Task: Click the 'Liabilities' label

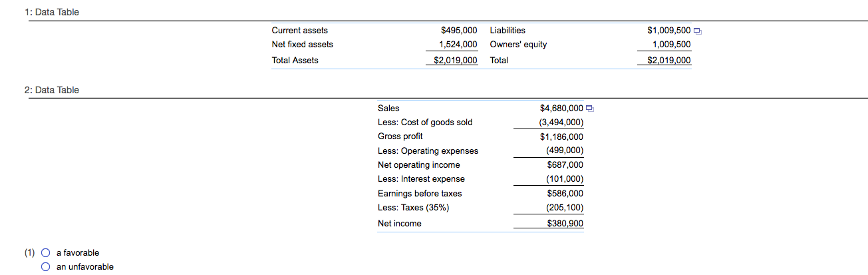Action: [x=507, y=31]
